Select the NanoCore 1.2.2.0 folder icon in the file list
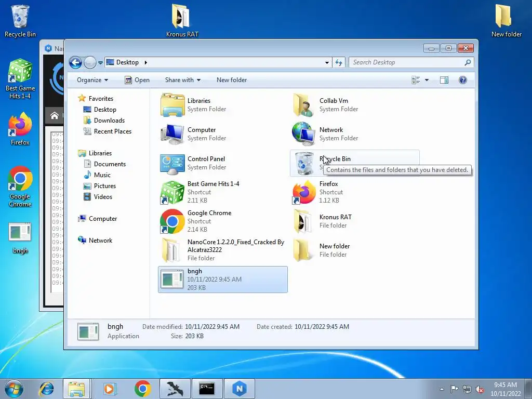Screen dimensions: 532x399 click(171, 250)
